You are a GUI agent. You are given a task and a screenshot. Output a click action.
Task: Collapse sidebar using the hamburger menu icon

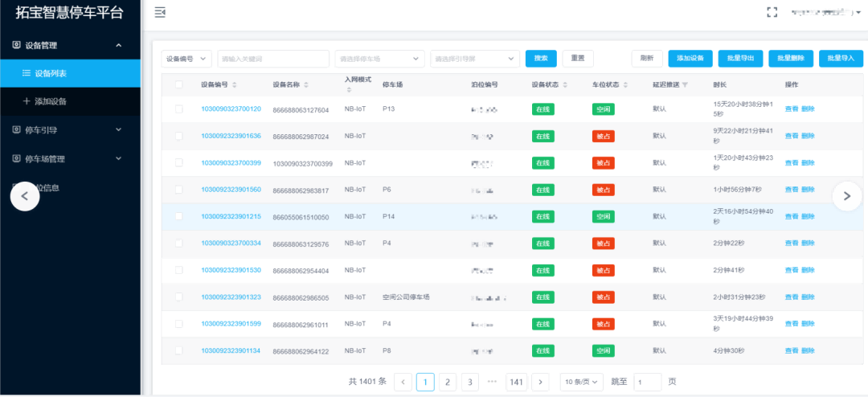160,12
